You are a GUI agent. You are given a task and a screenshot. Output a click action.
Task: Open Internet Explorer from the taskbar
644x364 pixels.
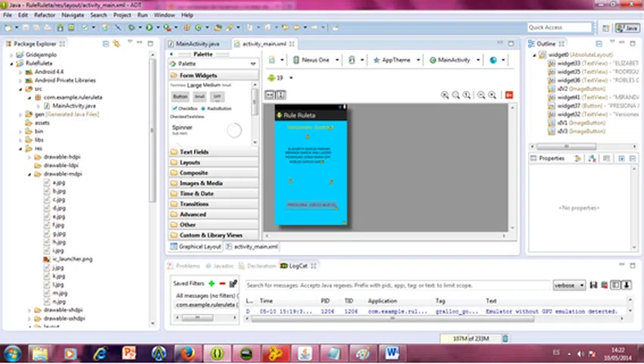(100, 353)
